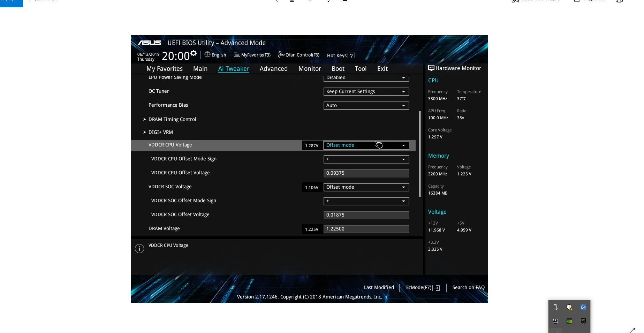
Task: Open date and time settings gear
Action: tap(194, 53)
